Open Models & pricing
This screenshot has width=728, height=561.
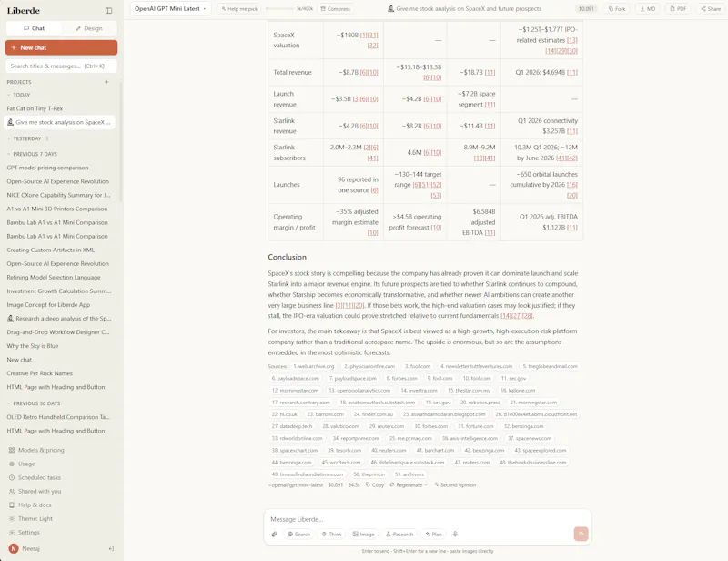point(36,450)
